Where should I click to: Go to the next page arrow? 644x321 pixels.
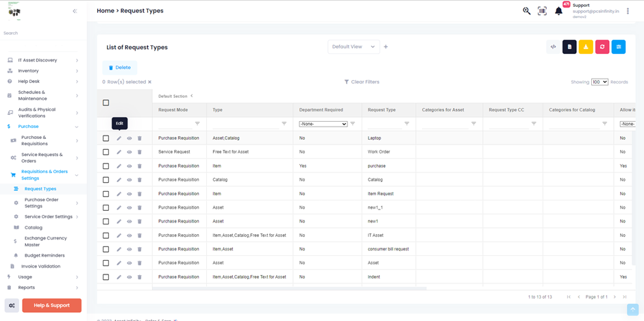(x=615, y=297)
